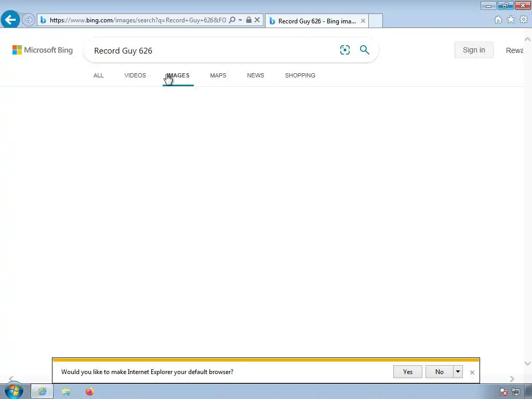Image resolution: width=532 pixels, height=399 pixels.
Task: Click the Microsoft Bing logo
Action: 43,50
